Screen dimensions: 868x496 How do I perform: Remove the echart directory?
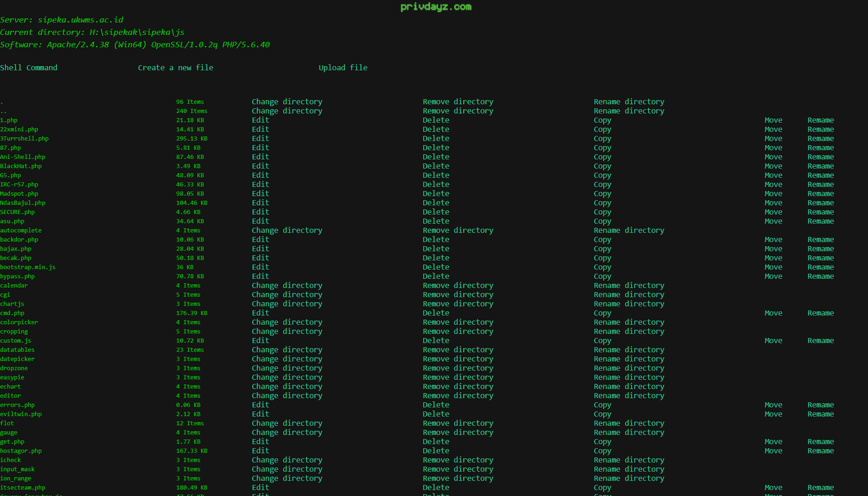pyautogui.click(x=458, y=386)
